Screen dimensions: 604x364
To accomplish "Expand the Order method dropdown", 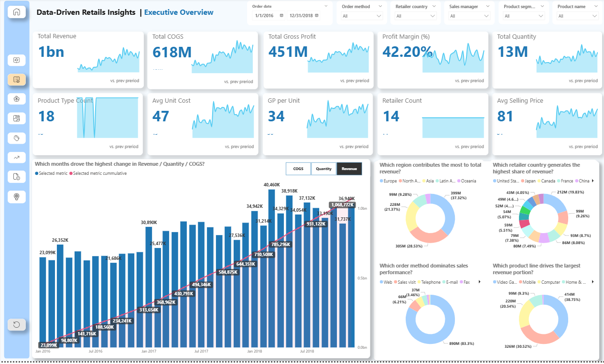I will 362,16.
